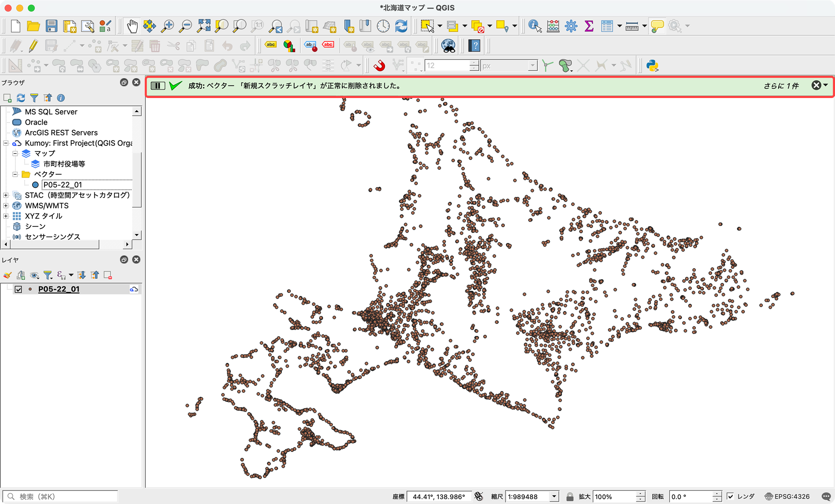Screen dimensions: 835x504
Task: Open the scale dropdown list
Action: pos(554,496)
